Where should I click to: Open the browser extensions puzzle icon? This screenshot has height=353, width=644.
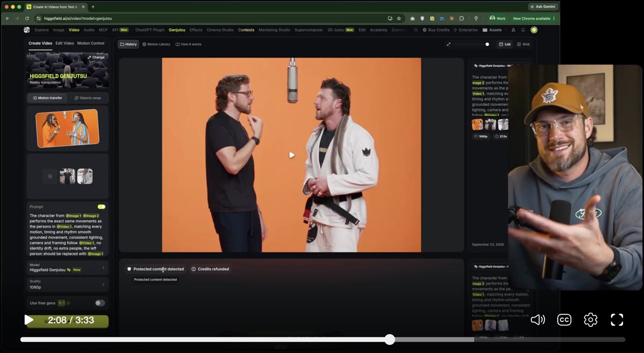(x=462, y=18)
